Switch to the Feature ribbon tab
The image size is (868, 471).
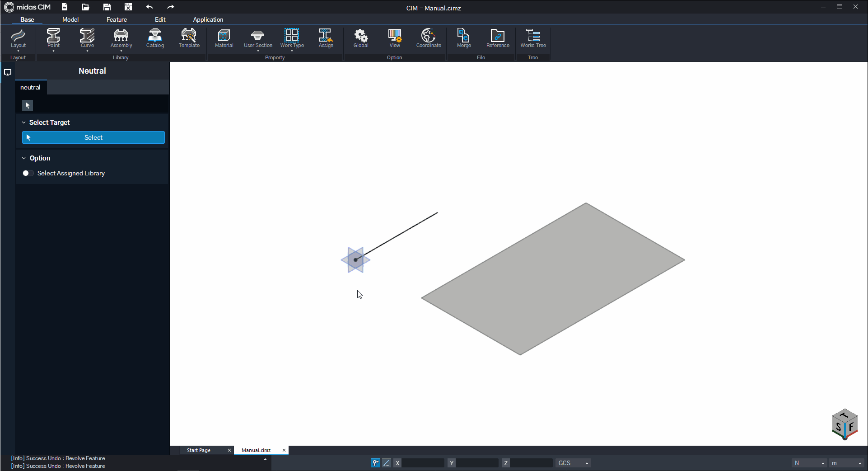tap(117, 19)
